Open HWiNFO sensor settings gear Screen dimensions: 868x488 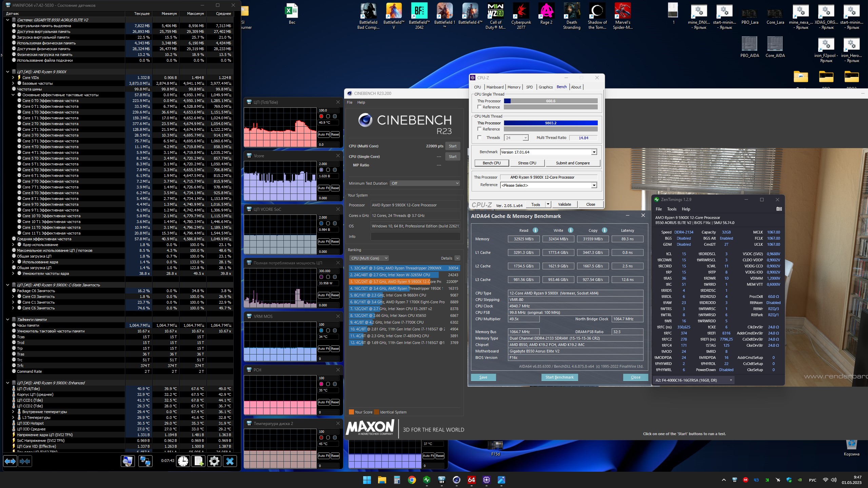click(x=214, y=461)
